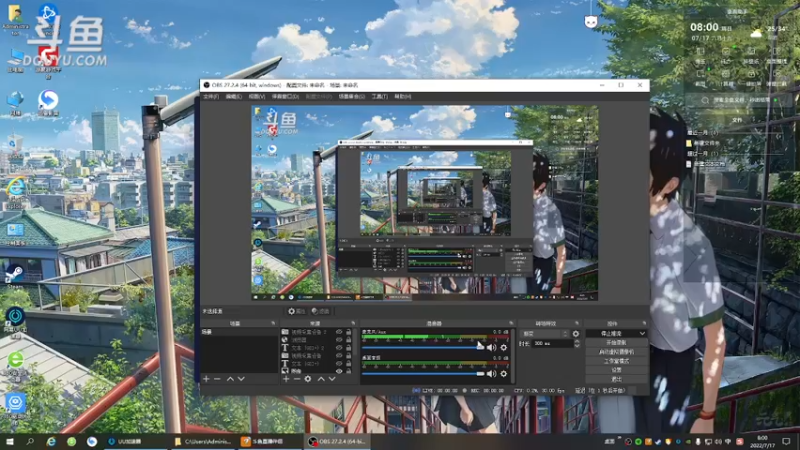Mute the 麦克风/Aux speaker icon

(x=491, y=347)
